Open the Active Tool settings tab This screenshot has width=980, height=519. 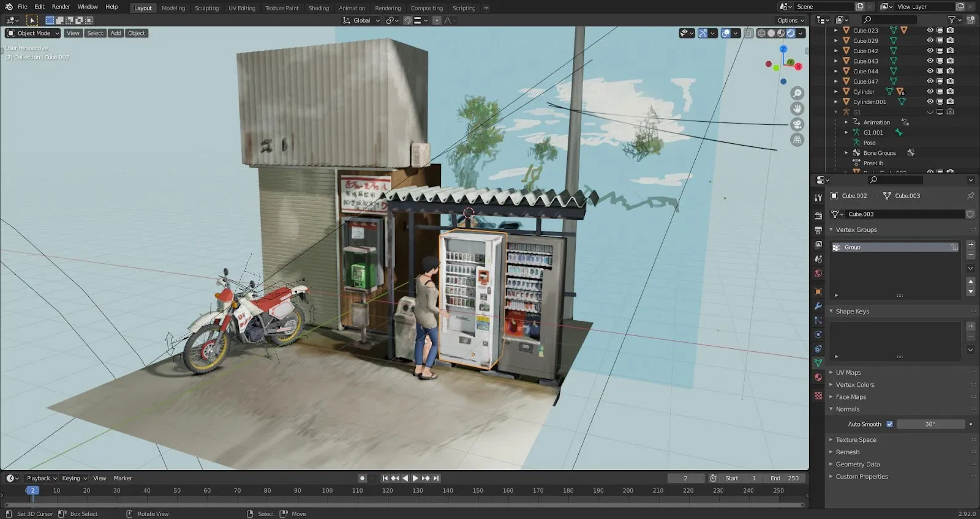tap(818, 197)
